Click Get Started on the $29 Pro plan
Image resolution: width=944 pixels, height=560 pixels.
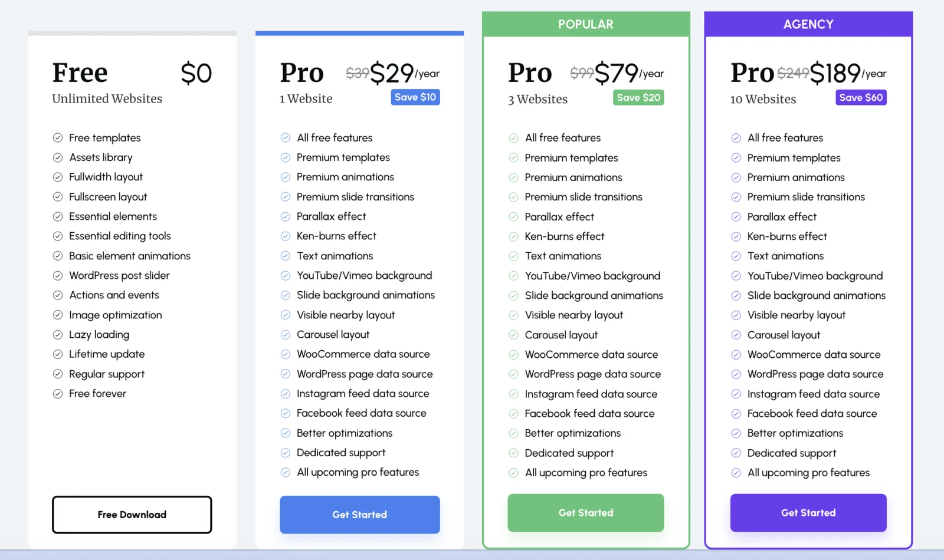tap(359, 515)
